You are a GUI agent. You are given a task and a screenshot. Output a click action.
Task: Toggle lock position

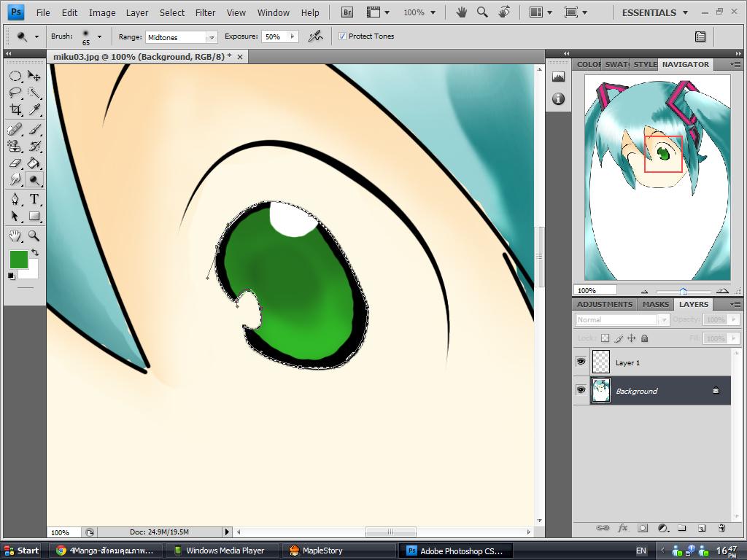631,338
